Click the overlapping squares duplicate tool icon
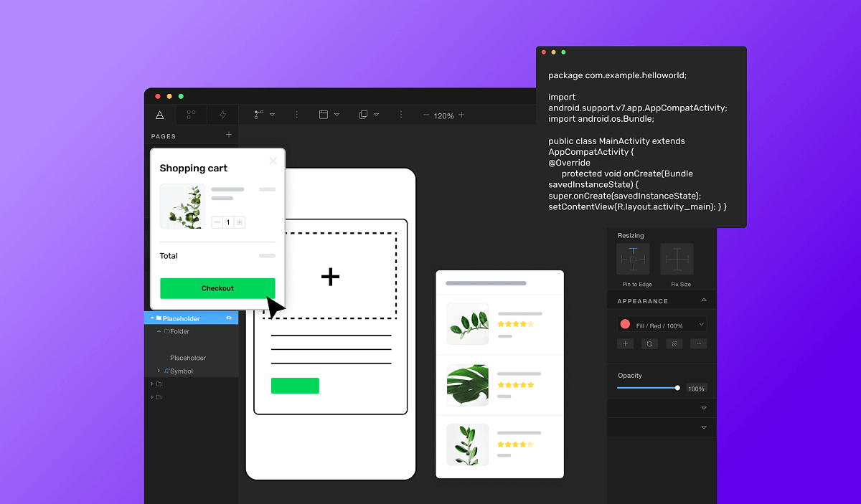The width and height of the screenshot is (861, 504). pyautogui.click(x=363, y=115)
